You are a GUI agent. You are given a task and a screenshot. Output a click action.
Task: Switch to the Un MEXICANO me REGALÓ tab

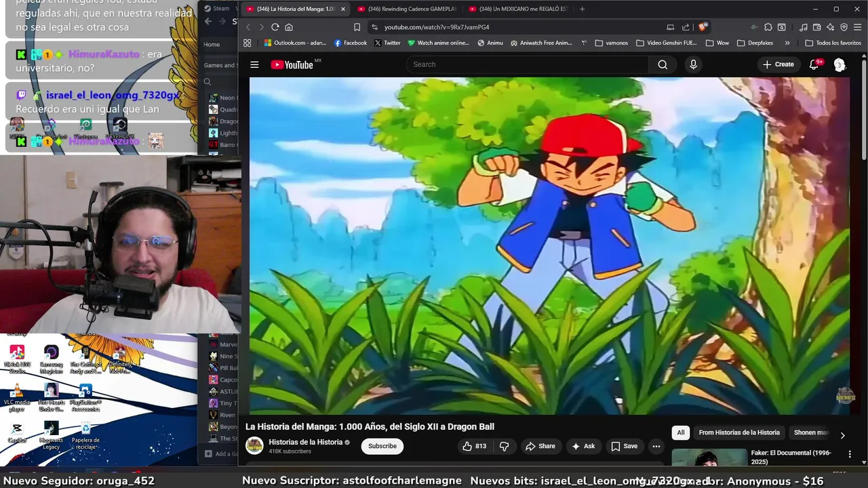(x=517, y=9)
